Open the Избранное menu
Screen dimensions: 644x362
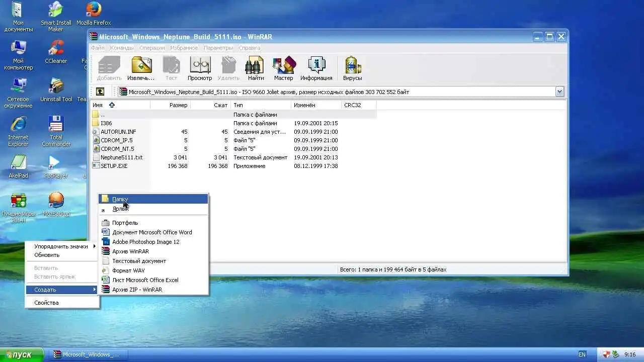[184, 48]
